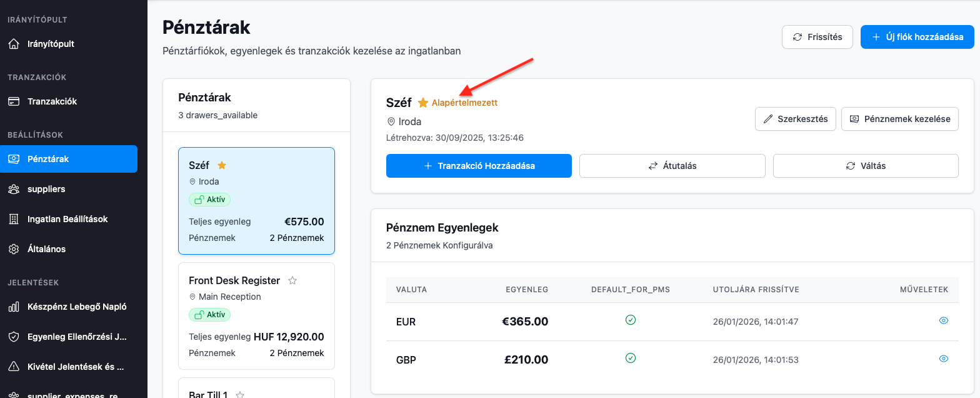Click the Tranzakciók card icon in sidebar
Screen dimensions: 980x398
[x=14, y=101]
